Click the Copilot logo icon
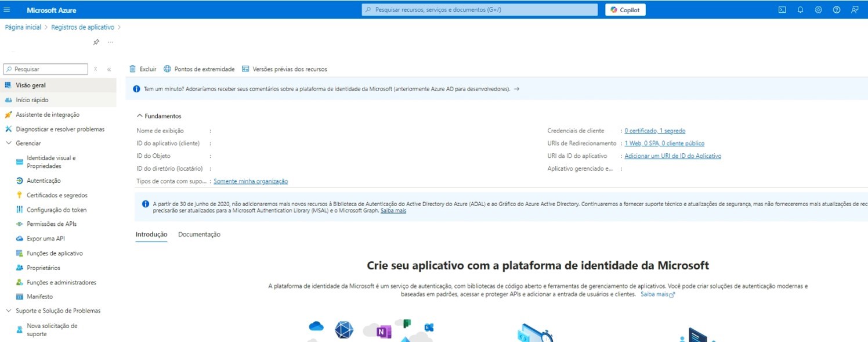Image resolution: width=868 pixels, height=342 pixels. [x=614, y=10]
